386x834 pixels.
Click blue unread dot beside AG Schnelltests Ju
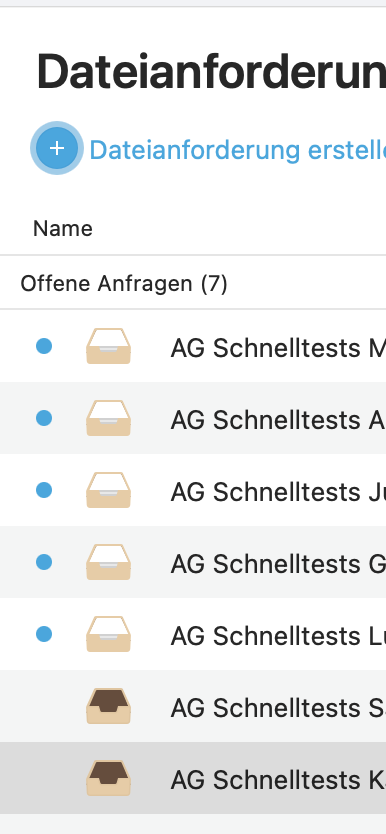(44, 490)
